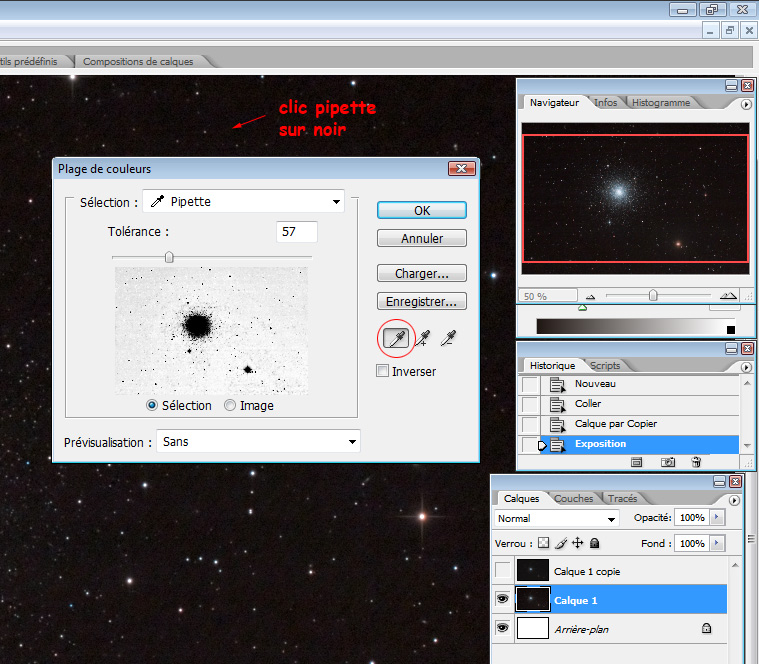Click the Tolérance slider handle
This screenshot has height=664, width=759.
169,257
